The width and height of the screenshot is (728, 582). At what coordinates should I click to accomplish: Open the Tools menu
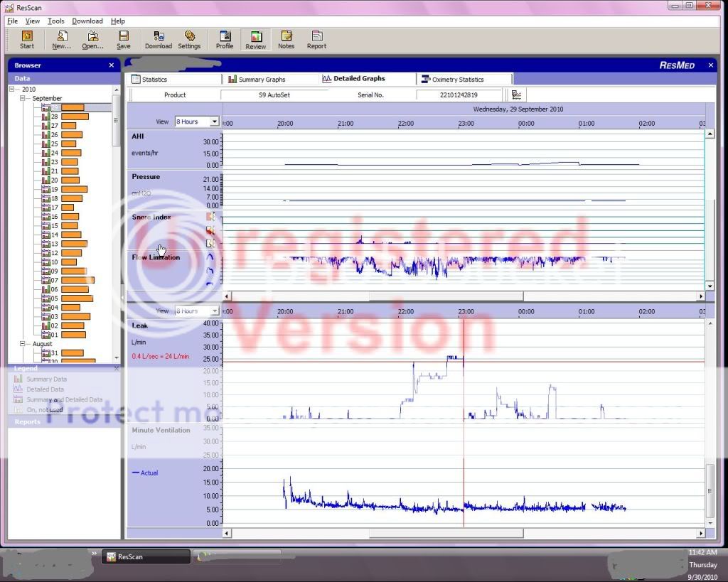(x=55, y=21)
